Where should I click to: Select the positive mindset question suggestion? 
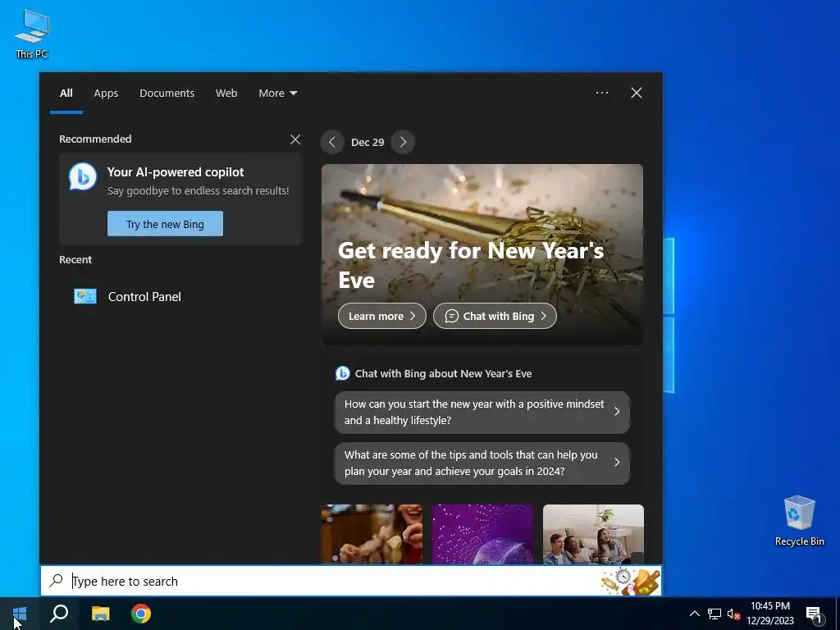coord(482,412)
